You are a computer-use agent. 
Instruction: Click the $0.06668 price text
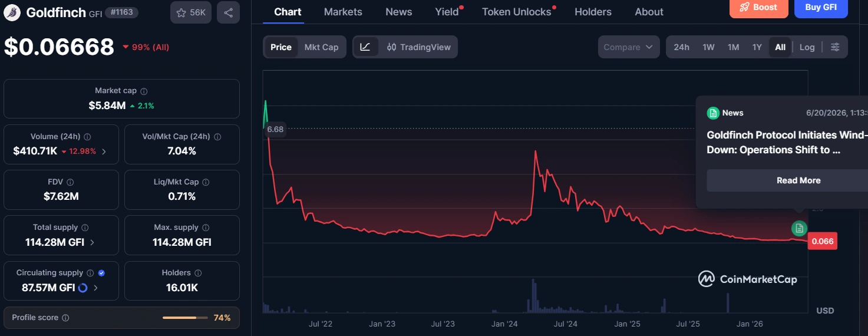[x=59, y=47]
